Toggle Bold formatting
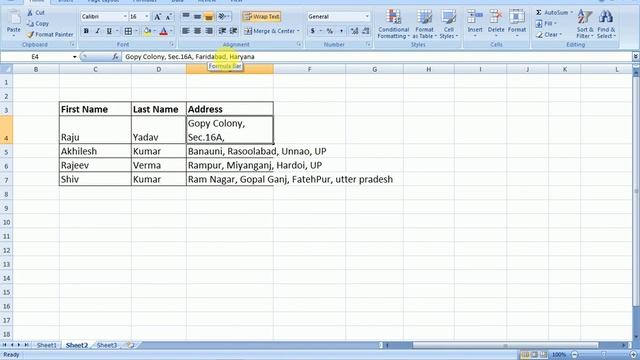The image size is (640, 360). [x=86, y=31]
